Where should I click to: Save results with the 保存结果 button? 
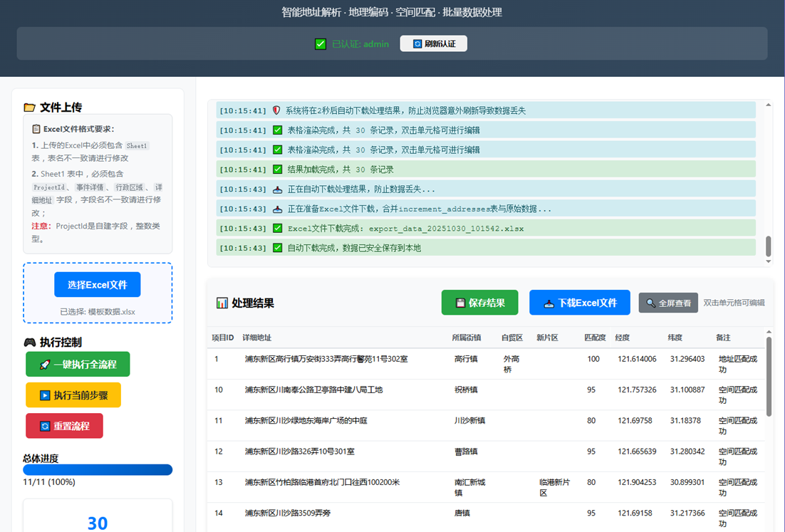[480, 303]
